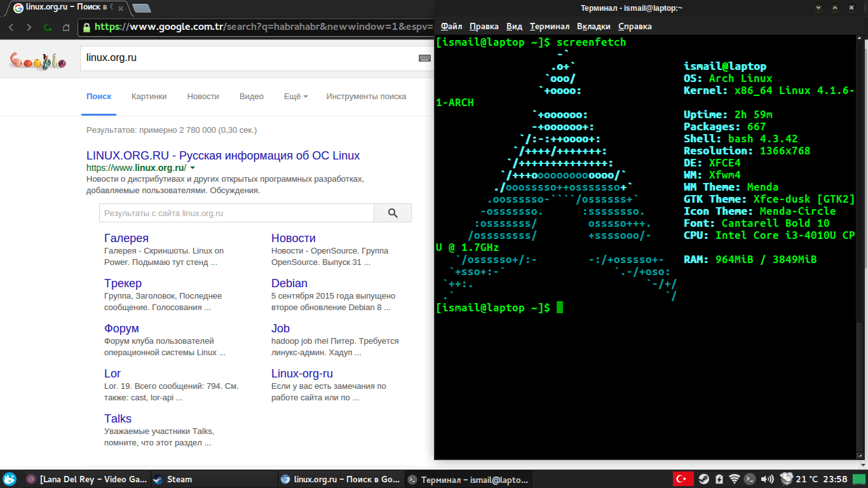
Task: Click the green HTTPS padlock icon
Action: point(86,27)
